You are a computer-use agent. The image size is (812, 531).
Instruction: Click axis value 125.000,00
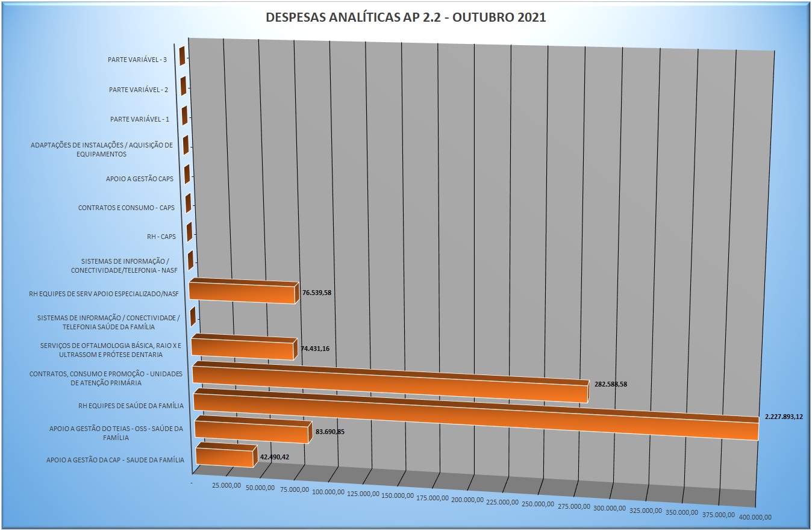tap(364, 494)
